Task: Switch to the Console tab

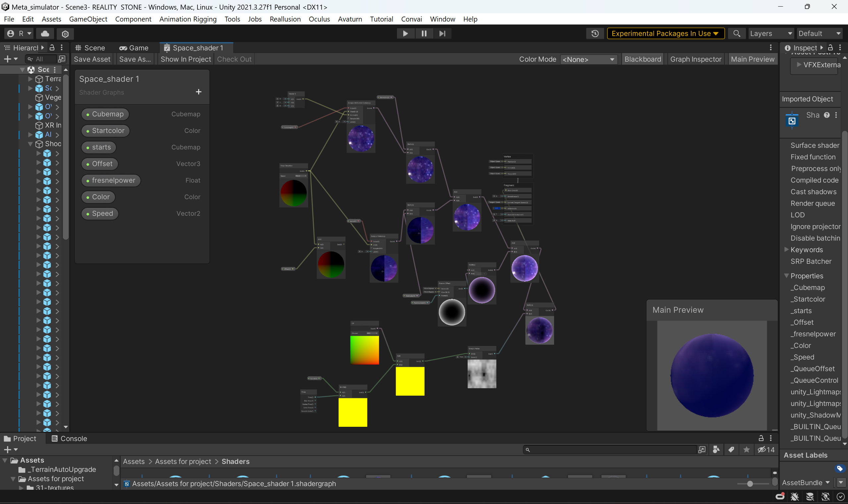Action: click(69, 438)
